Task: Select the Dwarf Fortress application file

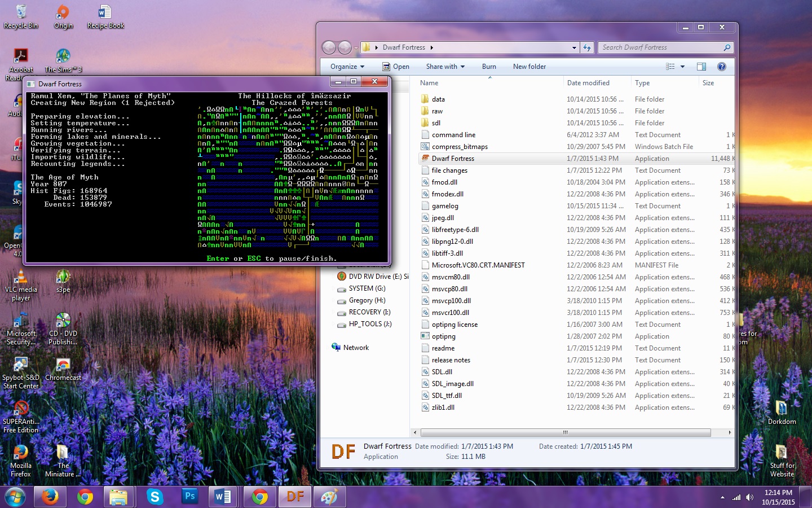Action: coord(453,159)
